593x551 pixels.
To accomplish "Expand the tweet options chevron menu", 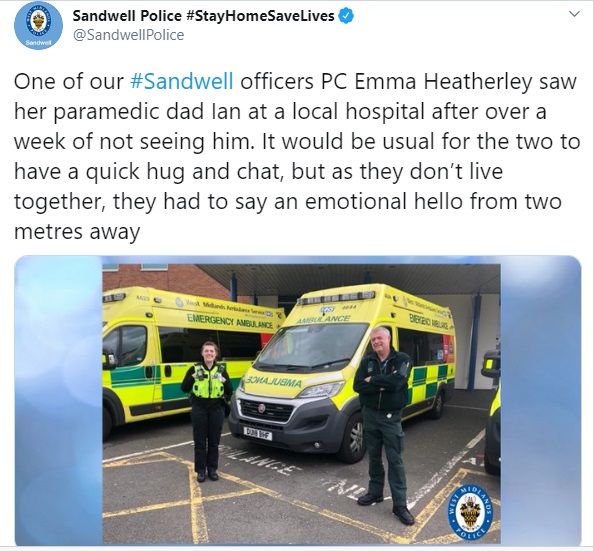I will pyautogui.click(x=574, y=14).
